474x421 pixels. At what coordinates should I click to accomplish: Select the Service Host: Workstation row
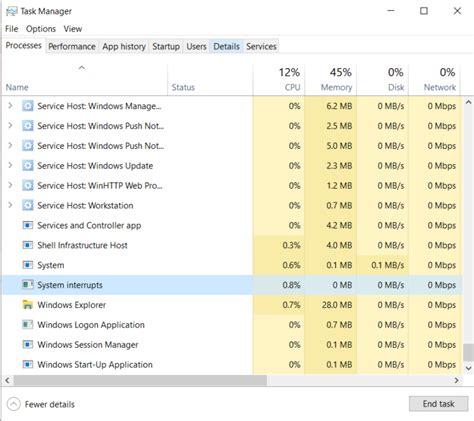click(233, 205)
